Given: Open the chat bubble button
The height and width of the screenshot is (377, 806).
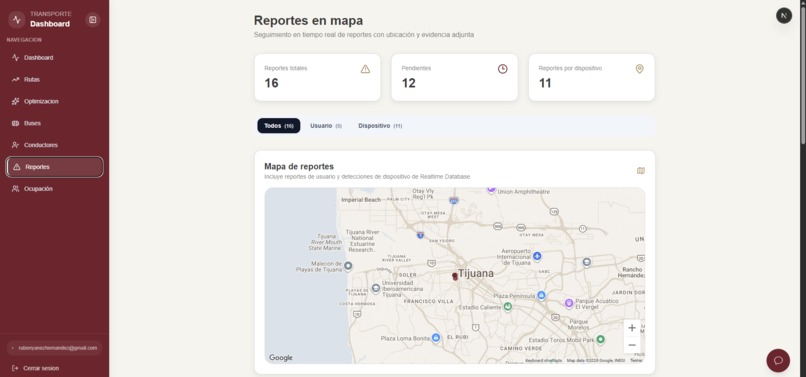Looking at the screenshot, I should [x=778, y=360].
